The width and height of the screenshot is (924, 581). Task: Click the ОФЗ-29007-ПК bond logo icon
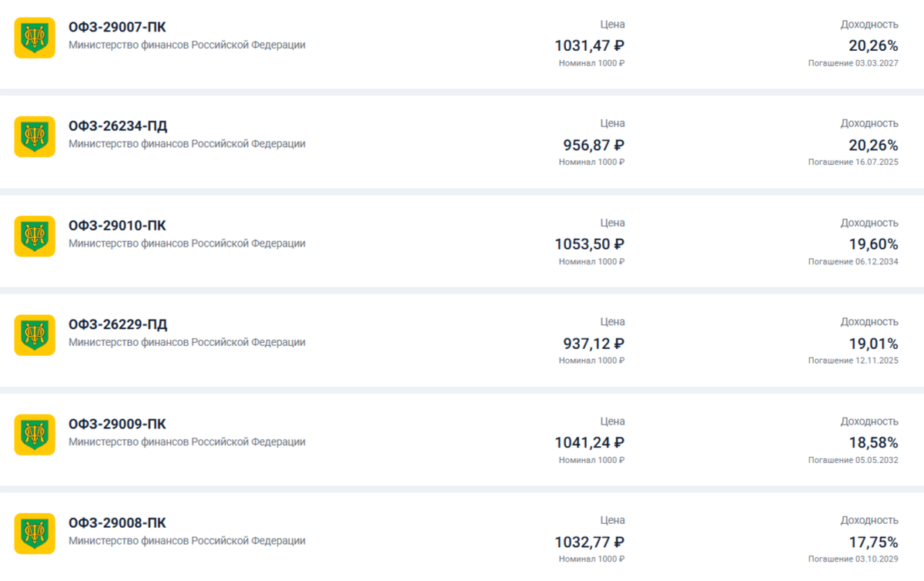pyautogui.click(x=35, y=38)
